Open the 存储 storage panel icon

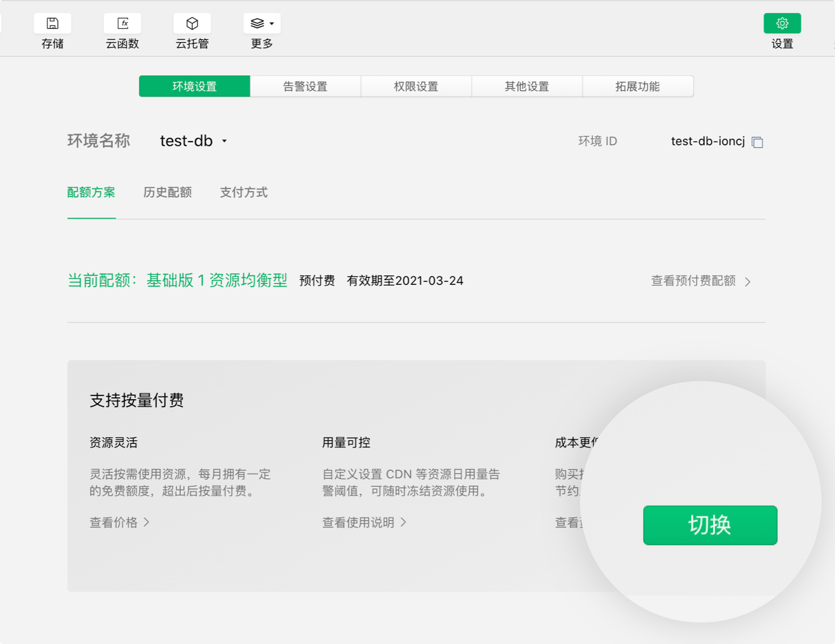point(52,24)
